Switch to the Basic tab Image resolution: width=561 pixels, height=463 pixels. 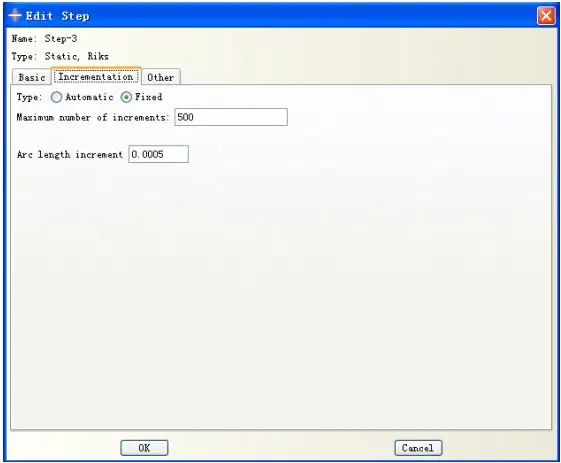pyautogui.click(x=32, y=77)
